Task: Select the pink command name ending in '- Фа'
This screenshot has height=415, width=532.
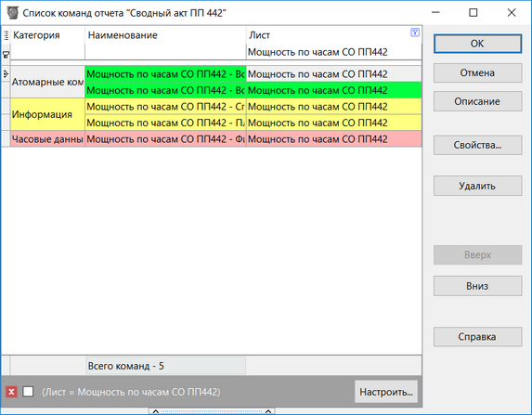Action: click(165, 138)
